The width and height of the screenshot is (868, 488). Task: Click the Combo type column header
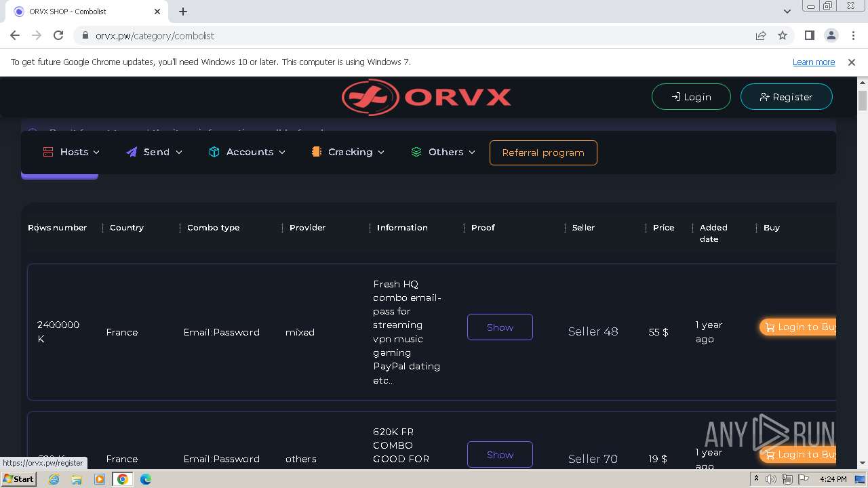coord(214,228)
